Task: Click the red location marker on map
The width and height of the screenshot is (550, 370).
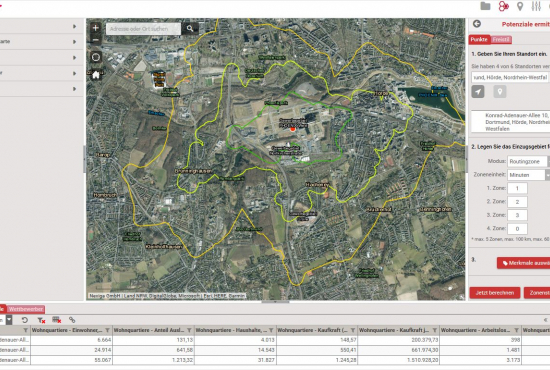Action: pyautogui.click(x=293, y=129)
